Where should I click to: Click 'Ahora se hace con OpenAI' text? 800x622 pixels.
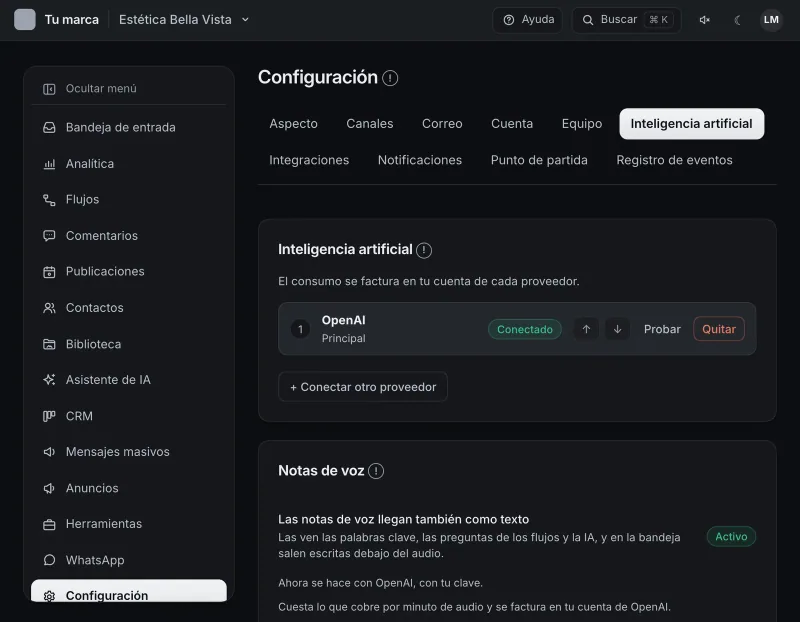click(x=380, y=583)
